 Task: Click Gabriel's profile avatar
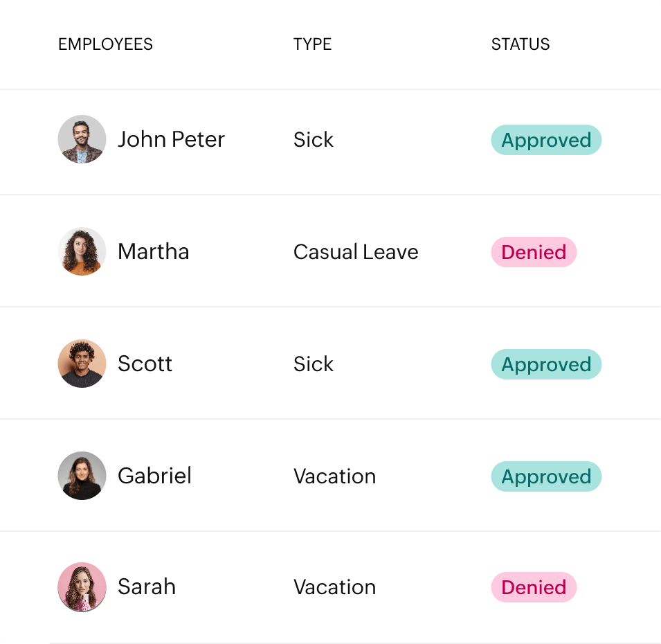point(82,476)
